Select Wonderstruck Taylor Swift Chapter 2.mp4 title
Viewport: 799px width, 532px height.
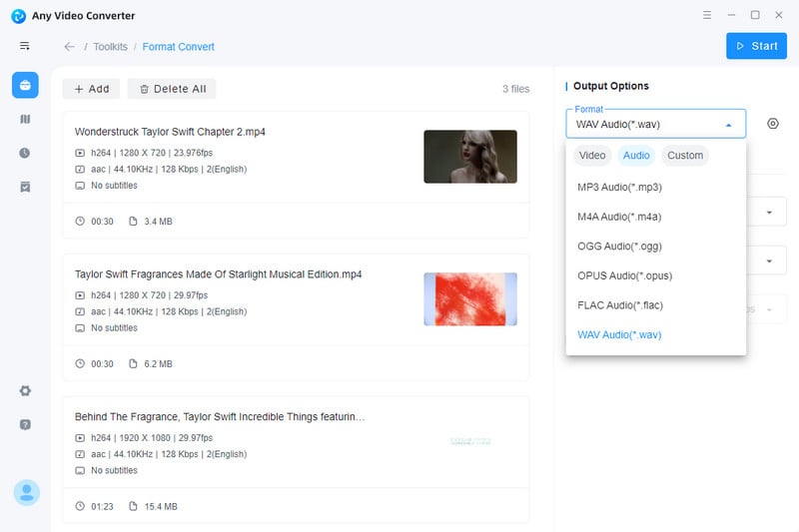click(170, 132)
